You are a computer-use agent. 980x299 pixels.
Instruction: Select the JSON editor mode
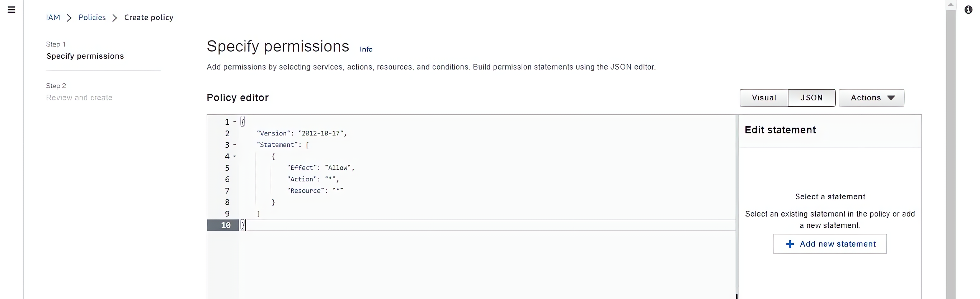point(811,98)
